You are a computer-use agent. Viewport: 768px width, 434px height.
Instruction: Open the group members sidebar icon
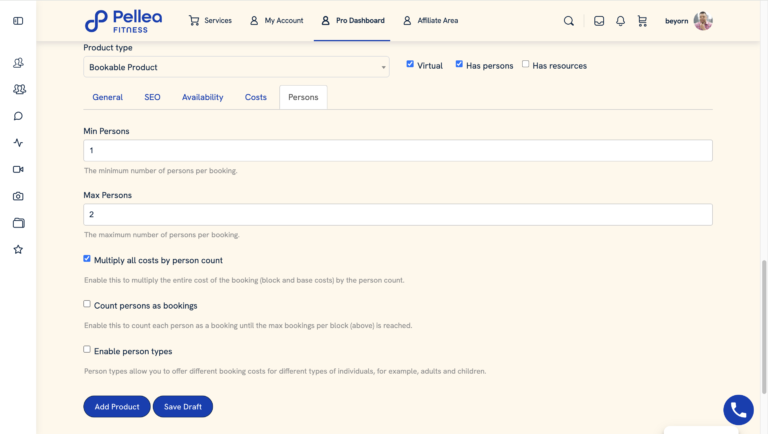pos(19,89)
